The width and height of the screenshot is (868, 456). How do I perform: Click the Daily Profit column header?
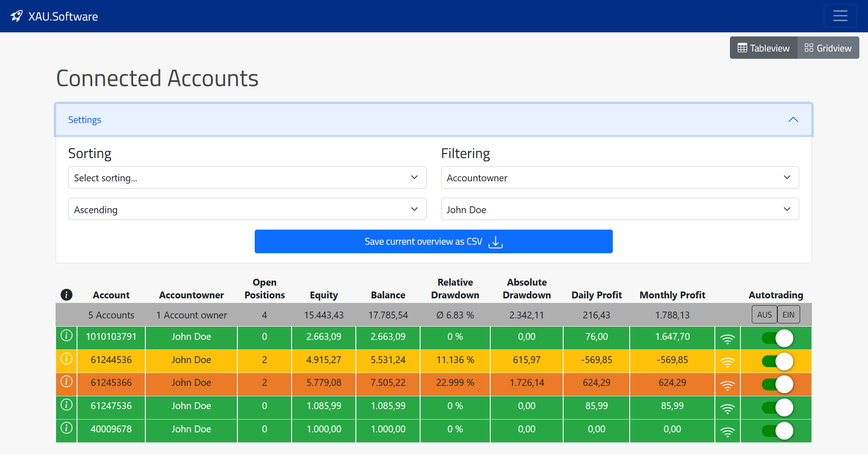[596, 295]
